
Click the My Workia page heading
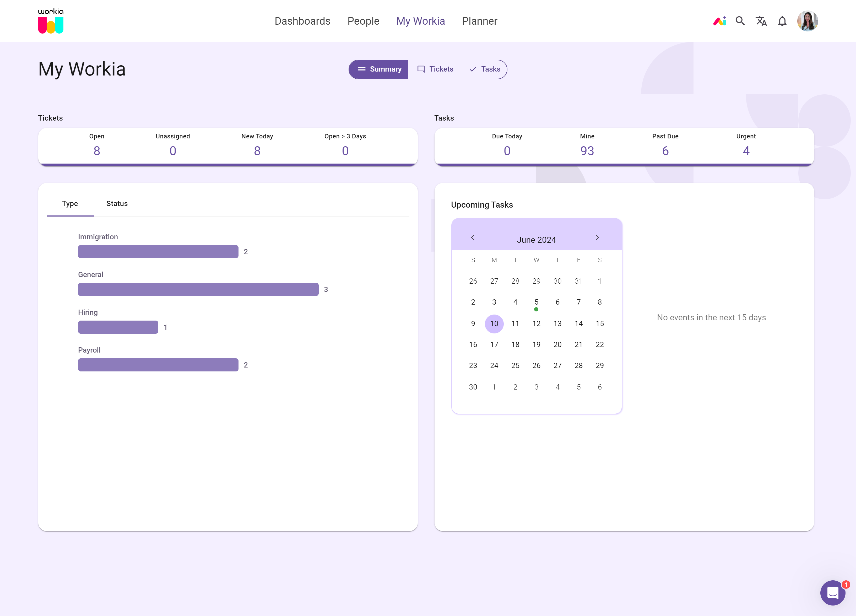82,69
